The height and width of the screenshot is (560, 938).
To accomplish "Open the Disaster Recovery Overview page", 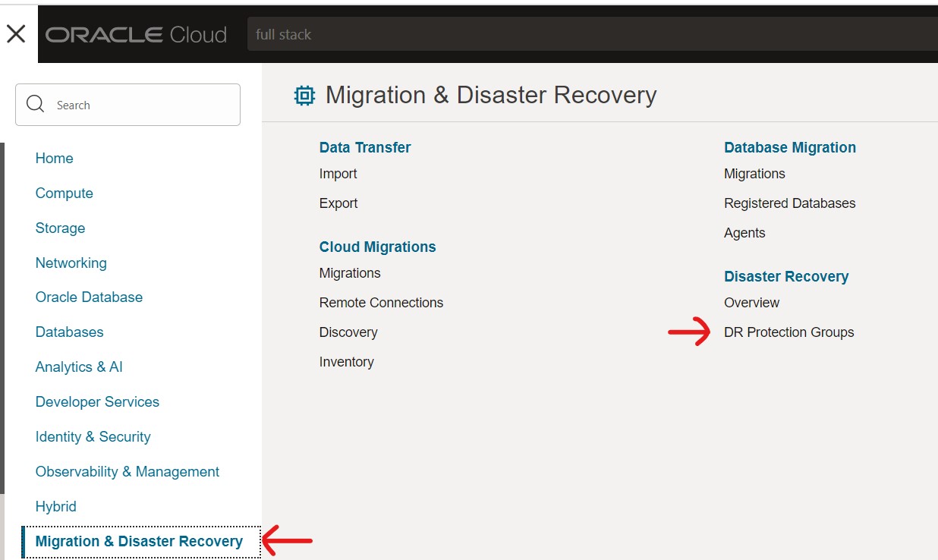I will pos(751,302).
